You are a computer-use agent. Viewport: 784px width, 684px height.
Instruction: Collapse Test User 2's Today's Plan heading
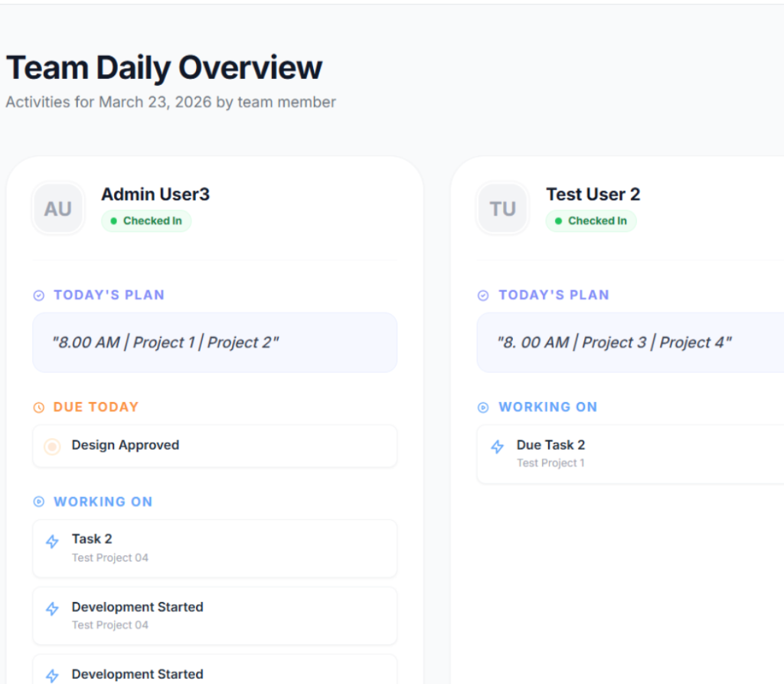point(554,295)
